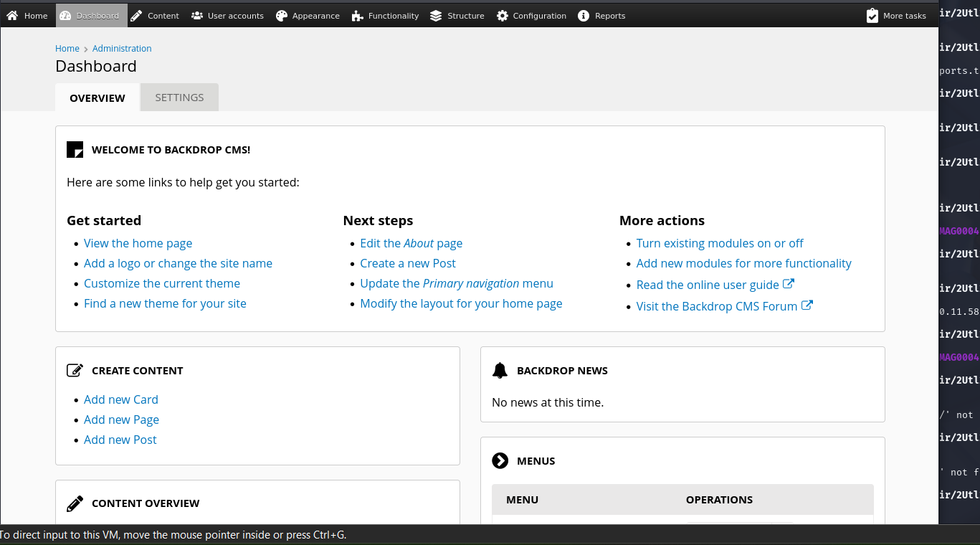
Task: Click the Home breadcrumb link
Action: point(67,49)
